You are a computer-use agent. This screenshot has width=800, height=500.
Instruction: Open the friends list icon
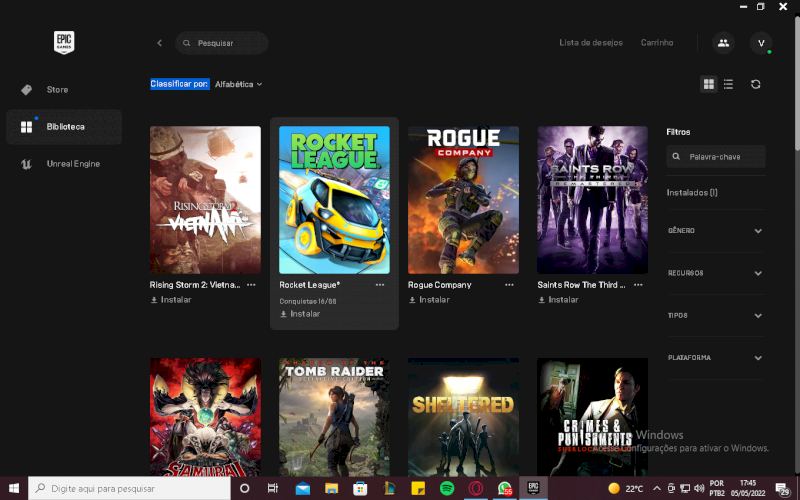[x=723, y=43]
